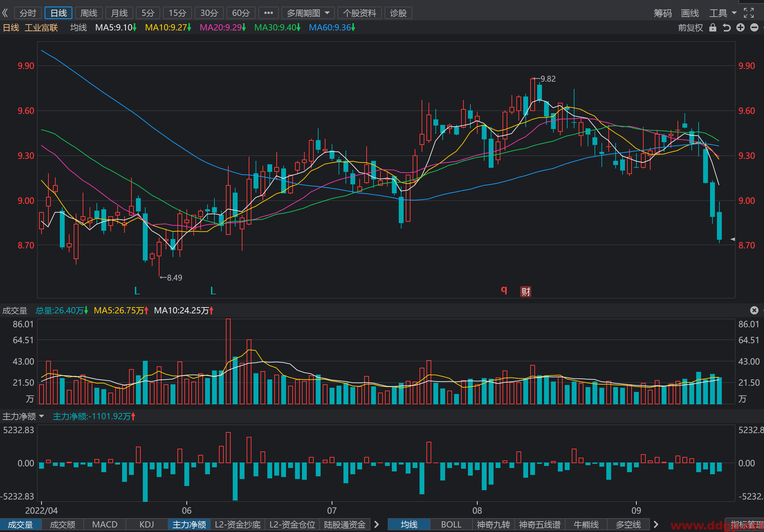Click the three-dots more periods button
Screen dimensions: 764x532
click(268, 13)
